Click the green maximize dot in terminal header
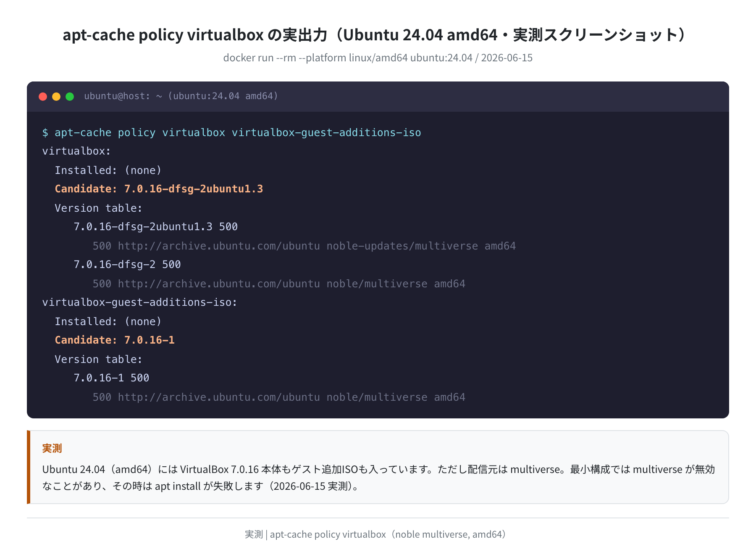The height and width of the screenshot is (557, 756). [x=70, y=97]
